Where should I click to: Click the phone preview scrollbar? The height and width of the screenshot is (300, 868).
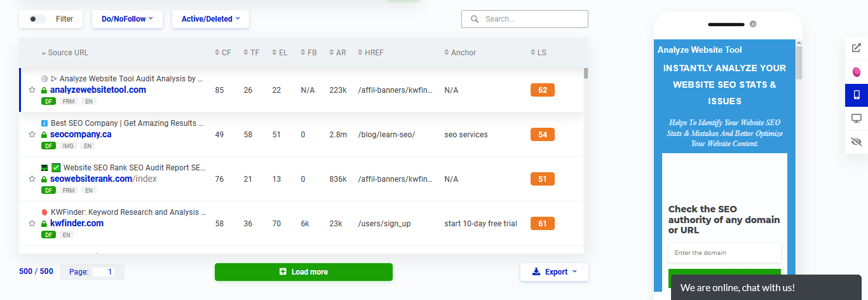pyautogui.click(x=799, y=63)
